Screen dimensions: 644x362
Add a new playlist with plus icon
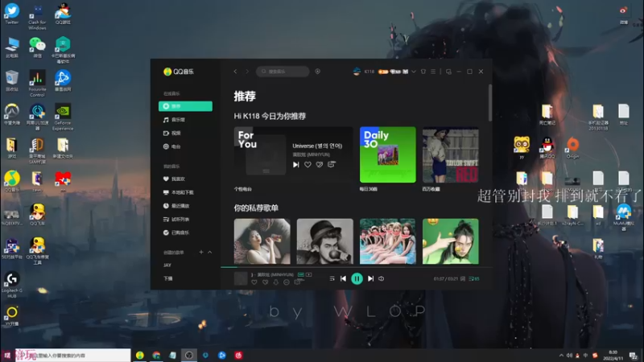pos(201,252)
